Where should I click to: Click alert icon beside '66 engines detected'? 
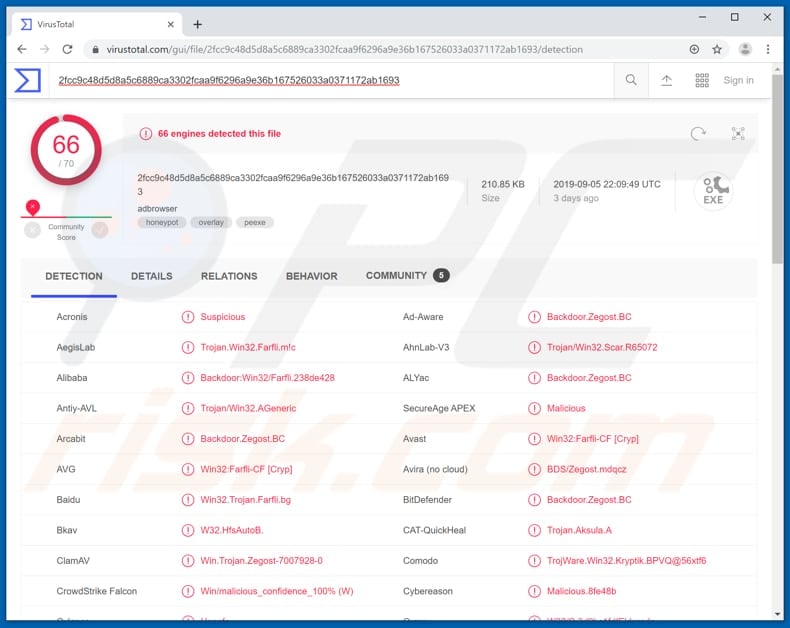pos(146,134)
